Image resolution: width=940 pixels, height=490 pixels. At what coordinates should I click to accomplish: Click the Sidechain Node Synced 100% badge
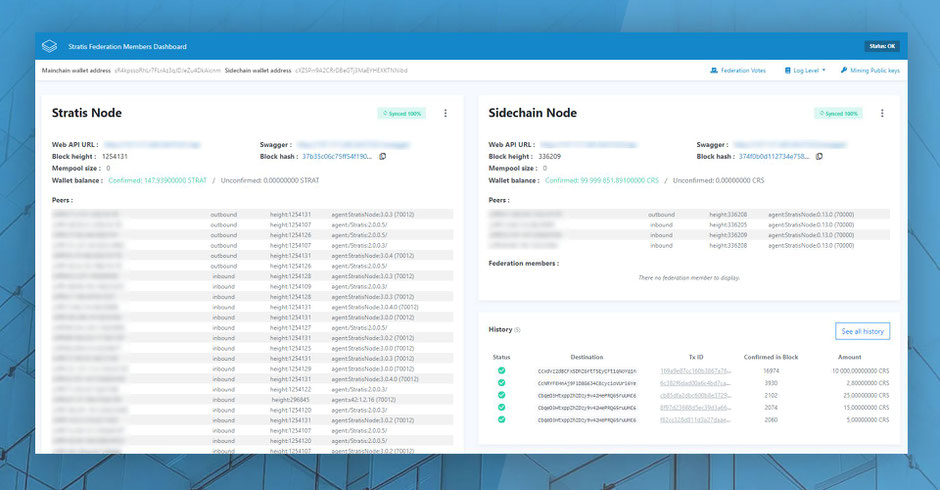click(838, 113)
